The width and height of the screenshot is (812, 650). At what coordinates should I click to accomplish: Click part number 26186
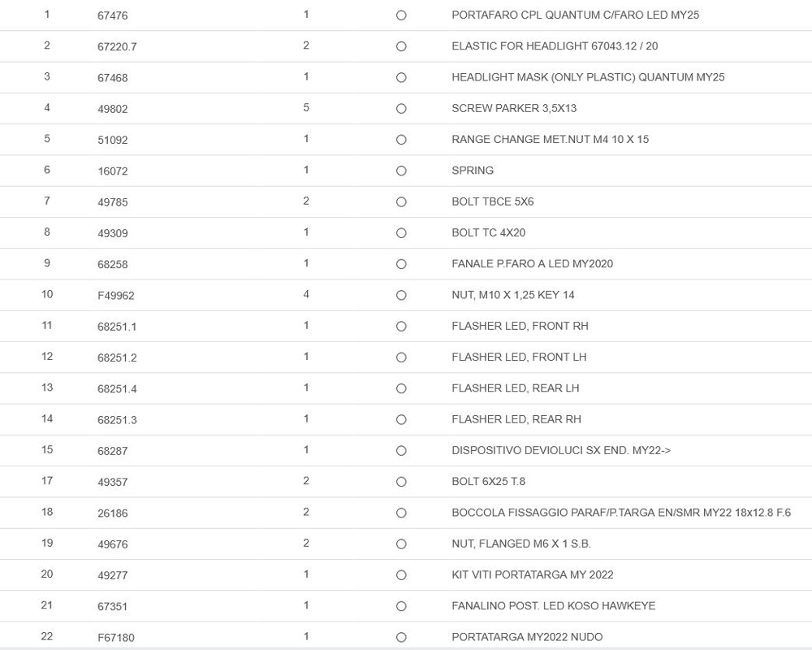coord(113,513)
